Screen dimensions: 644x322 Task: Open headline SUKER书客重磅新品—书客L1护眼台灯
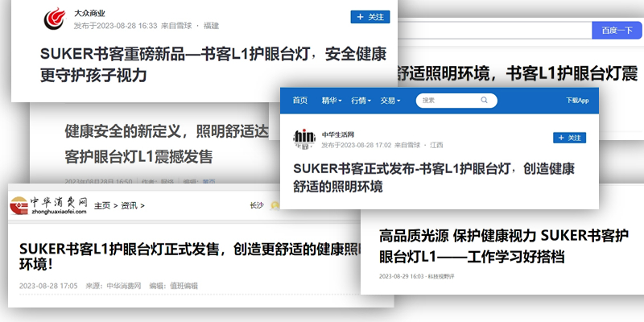[x=213, y=65]
